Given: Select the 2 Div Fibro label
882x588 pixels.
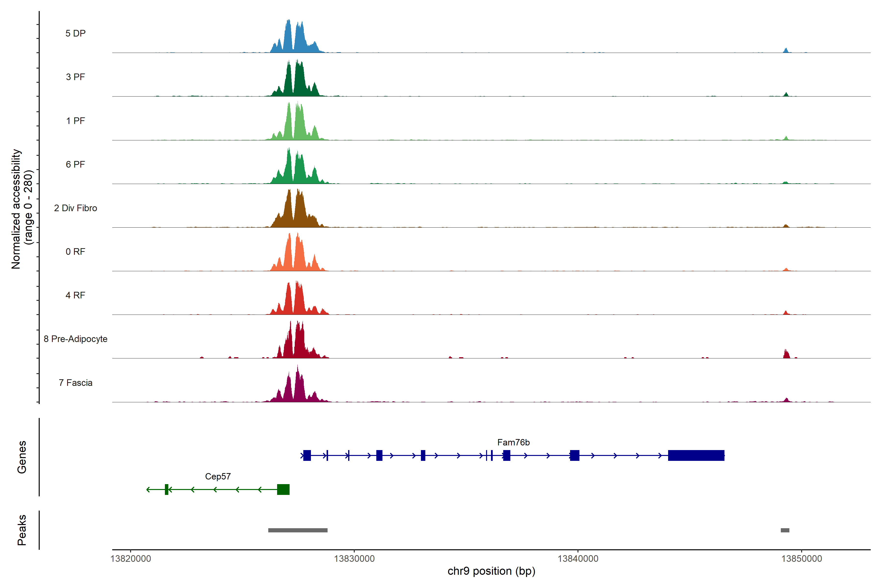Looking at the screenshot, I should [x=75, y=208].
